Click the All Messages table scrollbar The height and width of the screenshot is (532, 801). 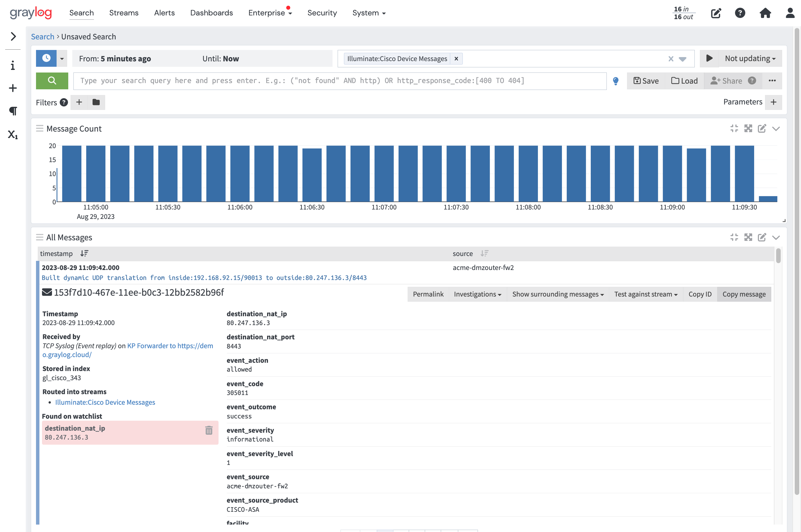click(x=778, y=255)
